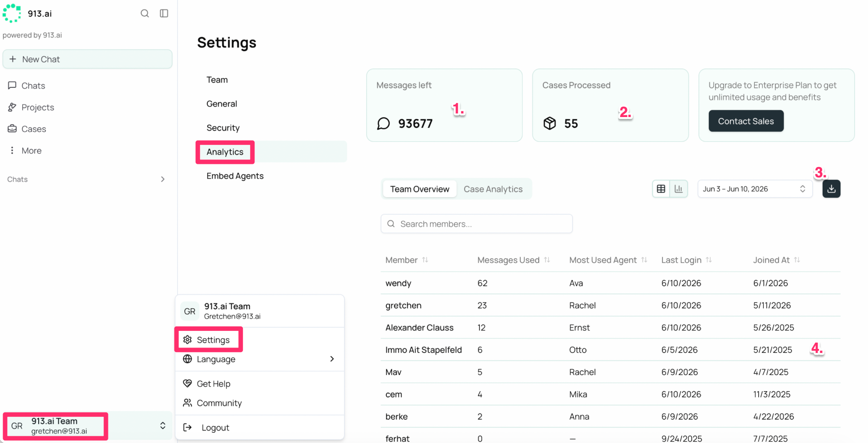The image size is (868, 443).
Task: Click the berke member name
Action: pyautogui.click(x=396, y=416)
